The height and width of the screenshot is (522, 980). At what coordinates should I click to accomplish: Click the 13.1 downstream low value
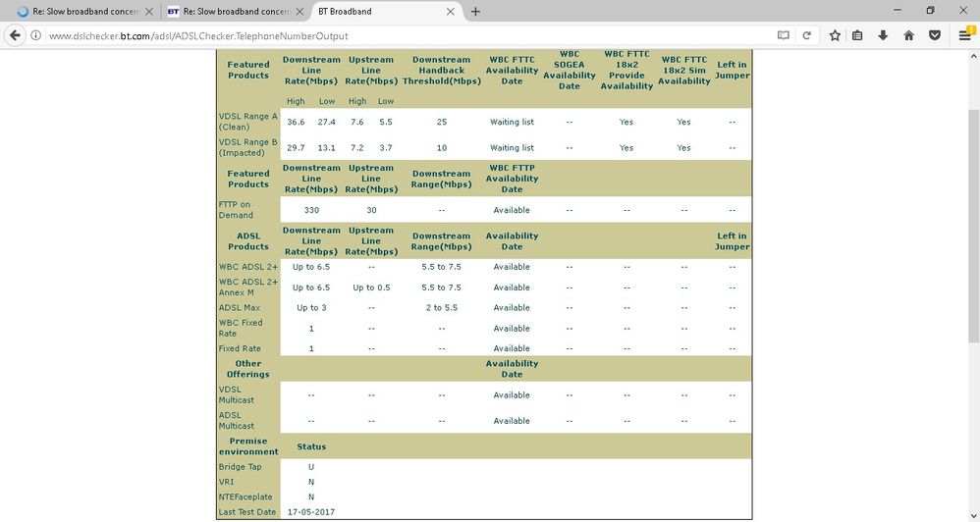coord(326,148)
